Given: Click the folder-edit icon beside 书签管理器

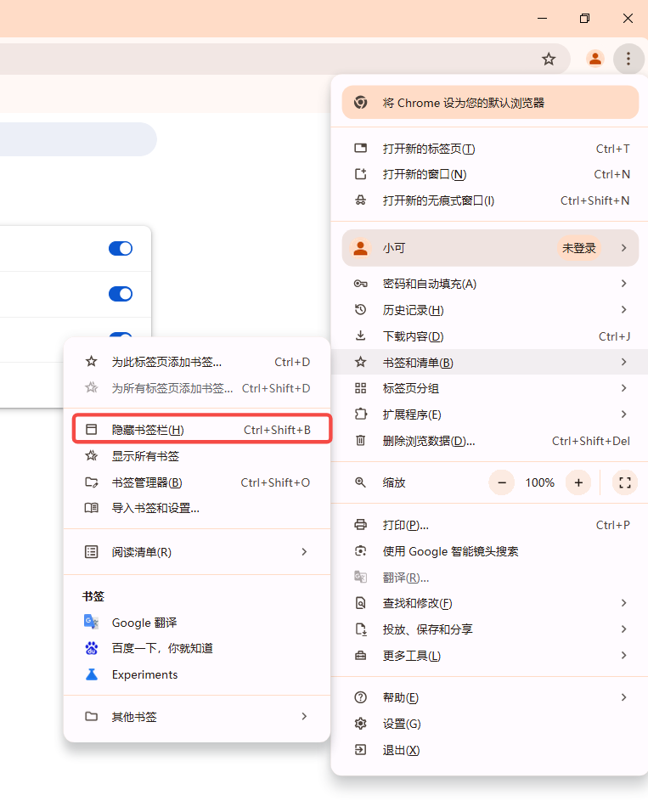Looking at the screenshot, I should [x=91, y=482].
